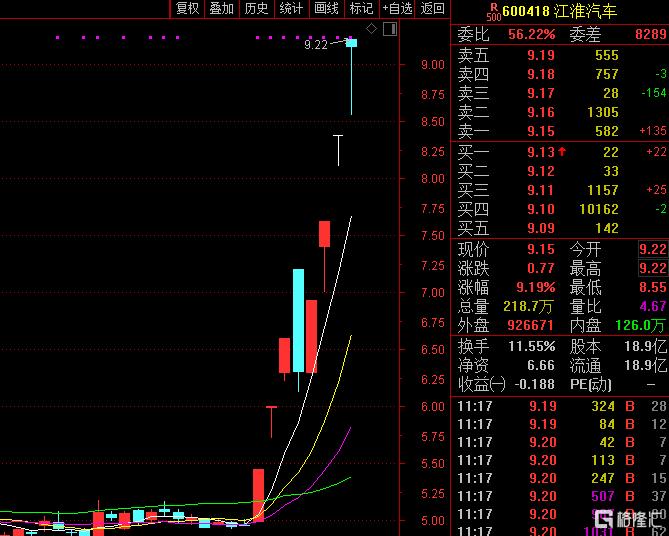Click the 外盘 value 926671
Viewport: 669px width, 536px height.
[x=530, y=326]
